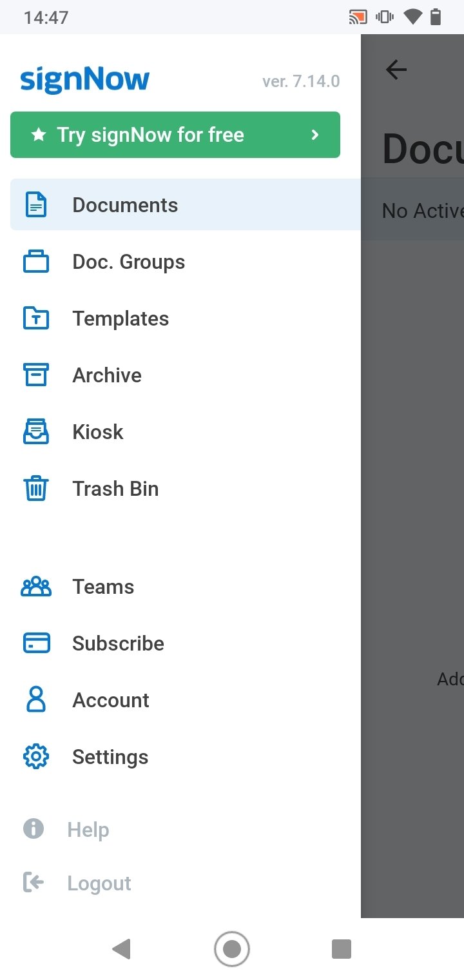The height and width of the screenshot is (980, 464).
Task: Click the Help info icon
Action: (34, 829)
